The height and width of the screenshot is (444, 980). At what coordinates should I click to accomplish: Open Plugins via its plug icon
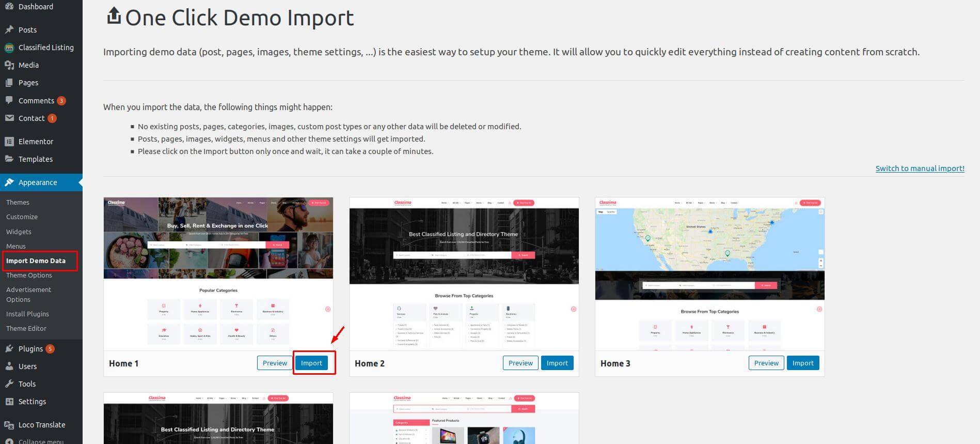point(9,348)
